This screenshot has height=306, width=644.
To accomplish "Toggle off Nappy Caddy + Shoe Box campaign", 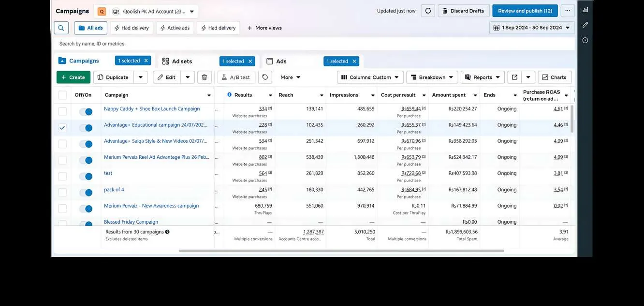I will [86, 112].
